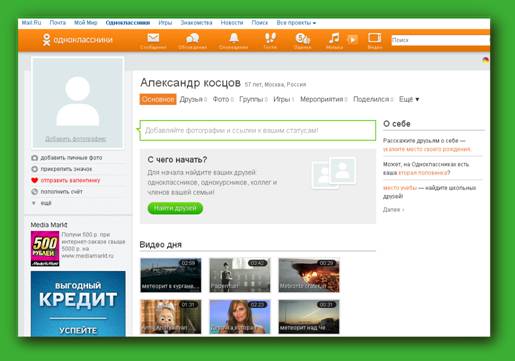Click укажите место своего рождения link
The image size is (515, 361).
(427, 149)
